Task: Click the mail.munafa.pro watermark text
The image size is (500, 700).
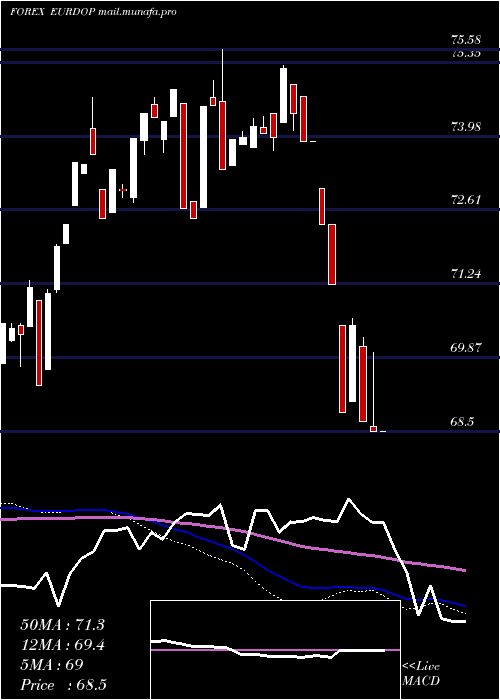Action: [136, 12]
